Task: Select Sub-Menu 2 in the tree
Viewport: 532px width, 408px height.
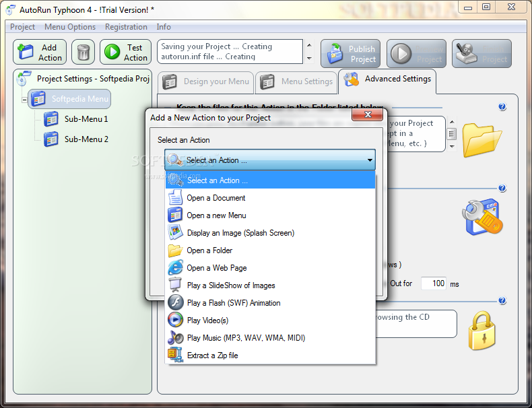Action: coord(86,139)
